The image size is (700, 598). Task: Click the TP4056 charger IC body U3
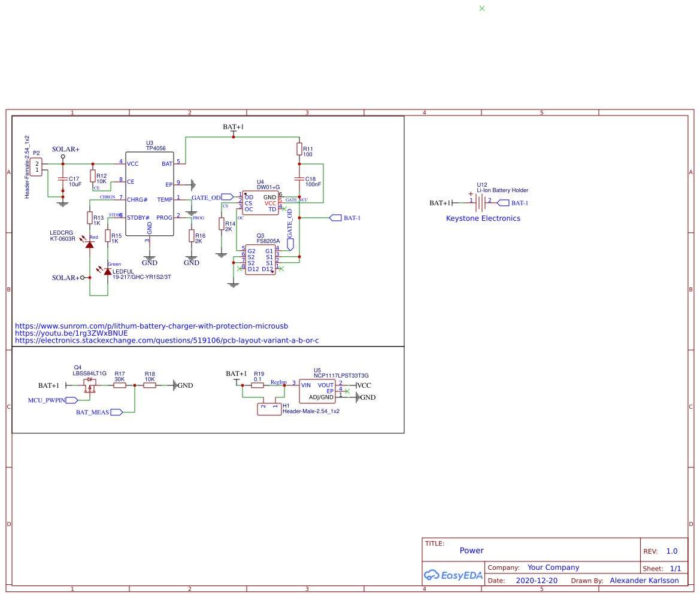coord(149,195)
